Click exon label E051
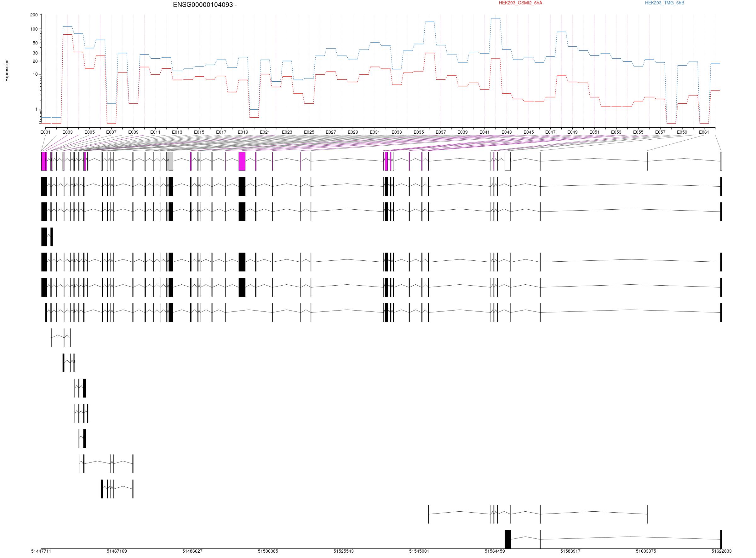This screenshot has height=558, width=756. pyautogui.click(x=594, y=132)
